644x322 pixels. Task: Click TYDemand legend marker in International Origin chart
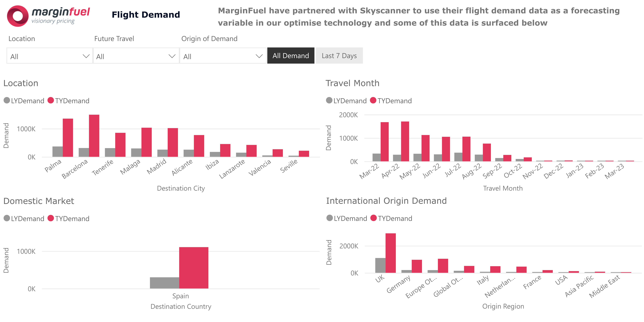point(374,218)
